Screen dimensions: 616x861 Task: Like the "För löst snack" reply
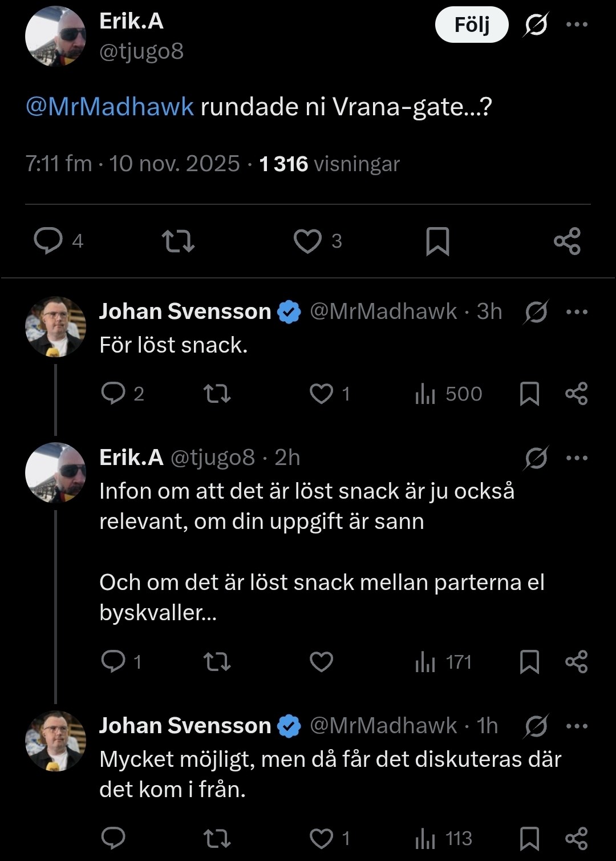(321, 394)
